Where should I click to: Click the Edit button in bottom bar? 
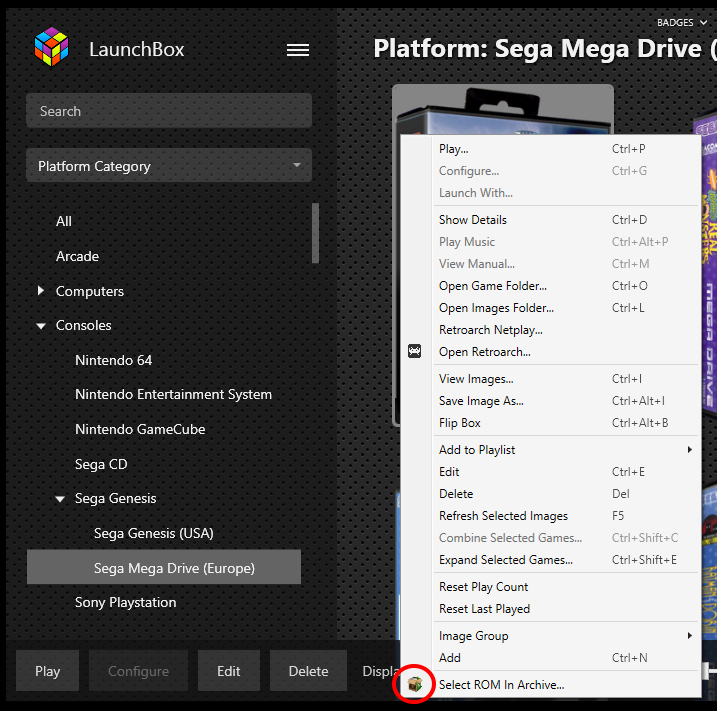pos(229,671)
